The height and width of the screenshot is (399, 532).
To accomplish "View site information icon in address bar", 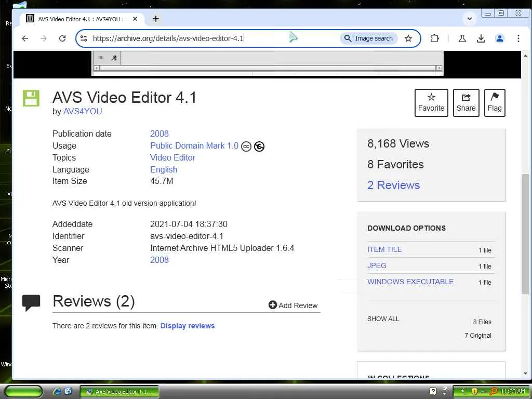I will [x=84, y=38].
